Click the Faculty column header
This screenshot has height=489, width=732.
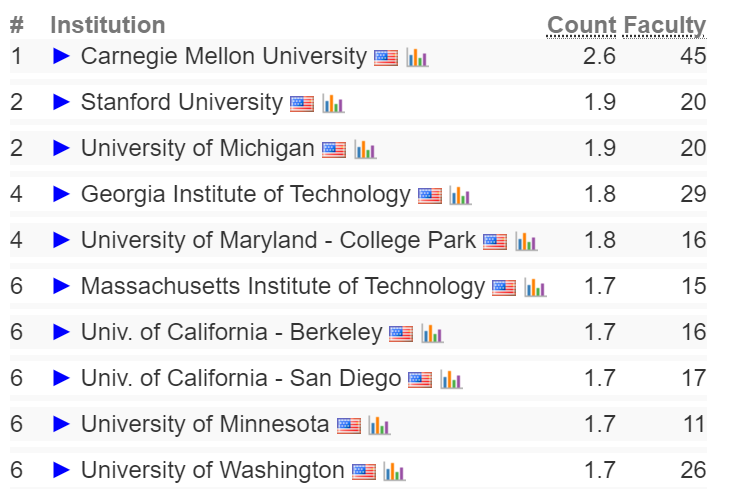pos(665,25)
